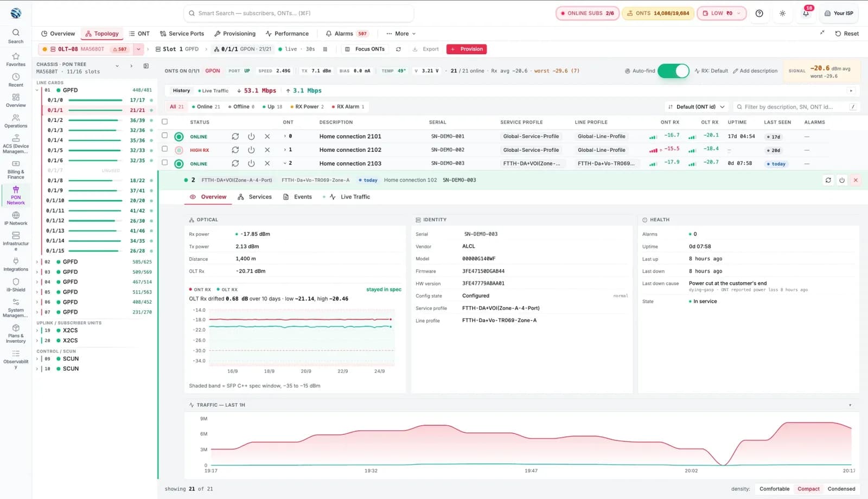
Task: Open IP Network in sidebar
Action: pyautogui.click(x=16, y=218)
